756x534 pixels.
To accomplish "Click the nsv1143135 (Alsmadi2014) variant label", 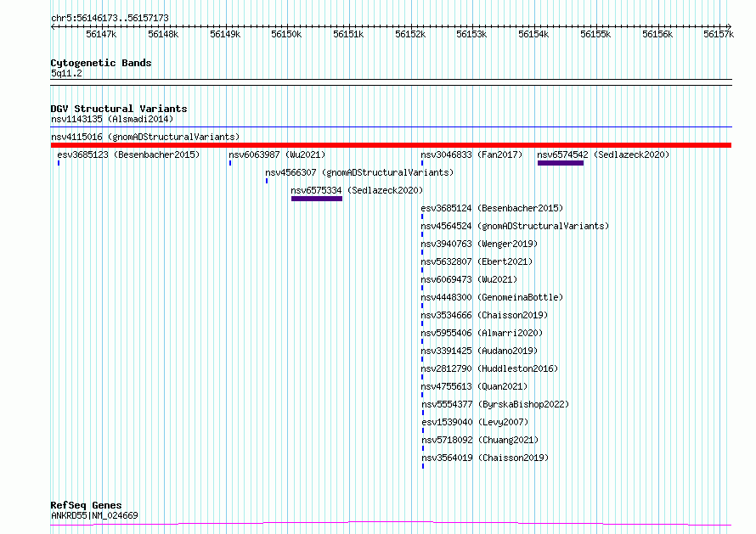I will tap(112, 119).
